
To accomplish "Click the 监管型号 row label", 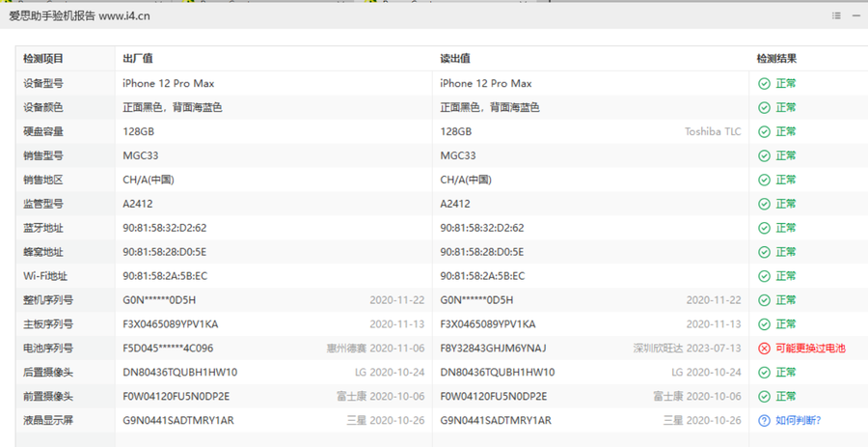I will tap(43, 204).
